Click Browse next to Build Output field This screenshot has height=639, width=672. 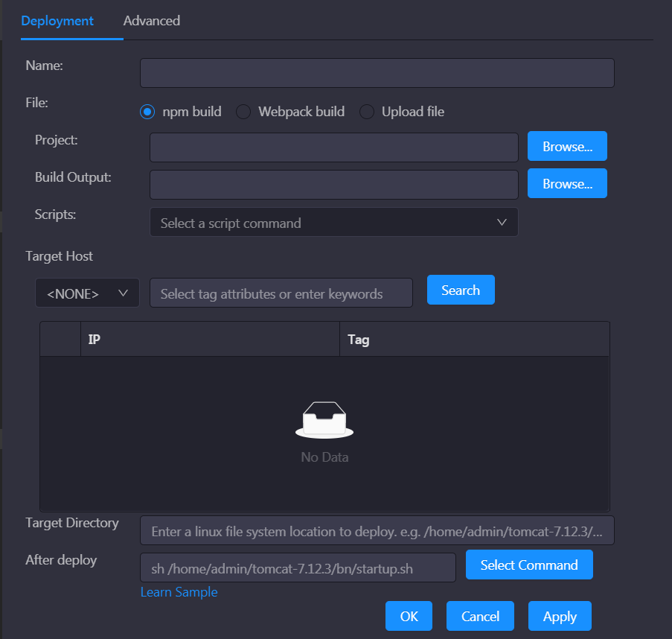click(567, 184)
